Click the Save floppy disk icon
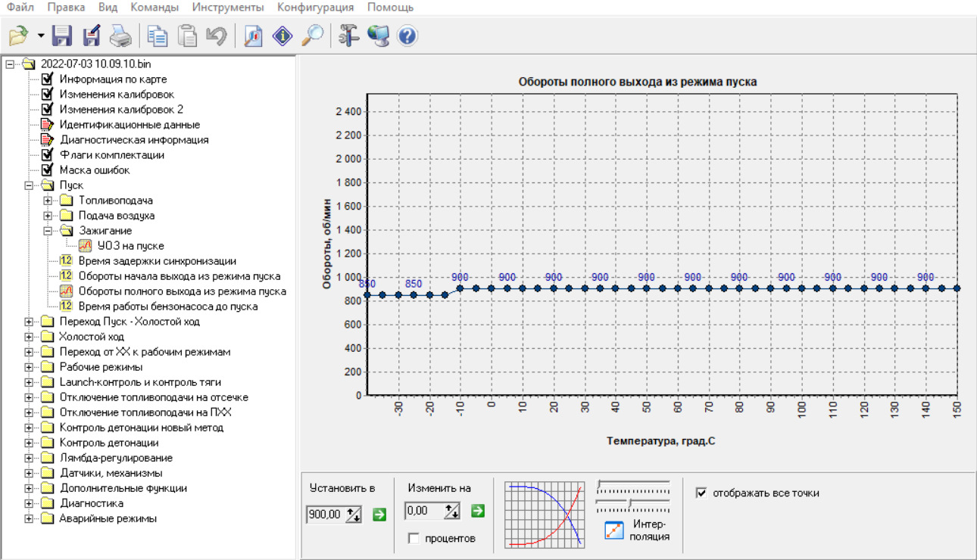Image resolution: width=977 pixels, height=560 pixels. [x=62, y=36]
